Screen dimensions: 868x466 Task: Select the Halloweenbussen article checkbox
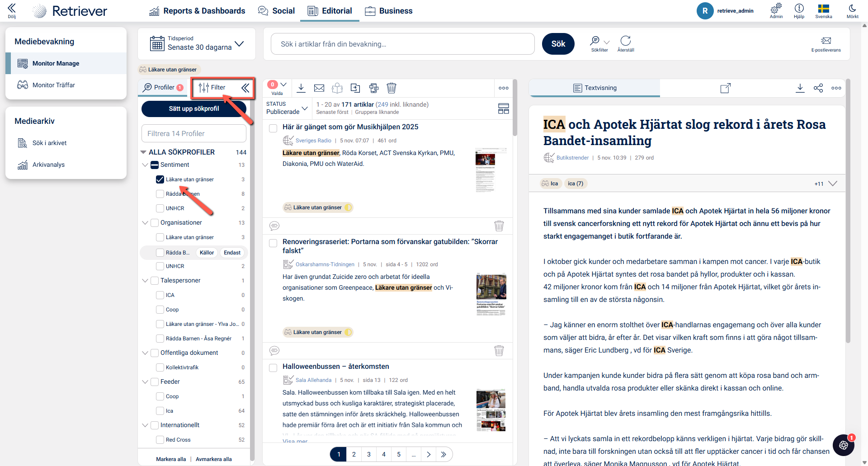click(273, 368)
